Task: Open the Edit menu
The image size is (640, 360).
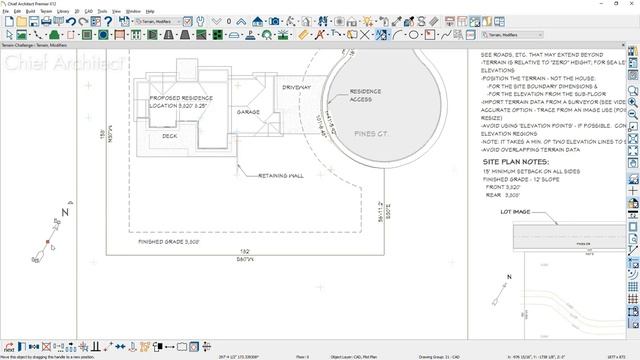Action: [17, 11]
